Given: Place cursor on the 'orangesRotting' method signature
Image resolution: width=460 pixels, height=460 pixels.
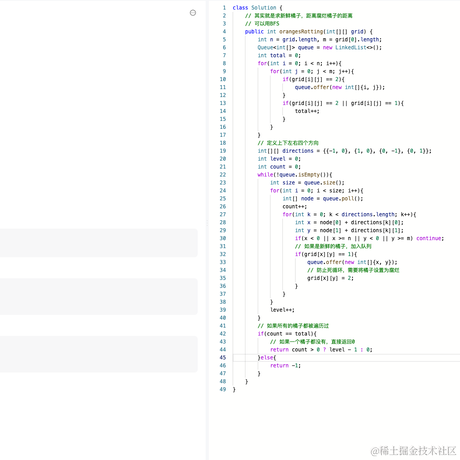Looking at the screenshot, I should 309,31.
